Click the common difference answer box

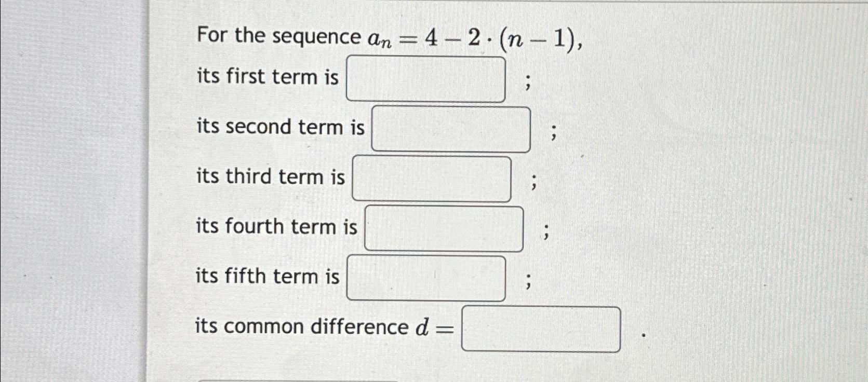point(542,328)
